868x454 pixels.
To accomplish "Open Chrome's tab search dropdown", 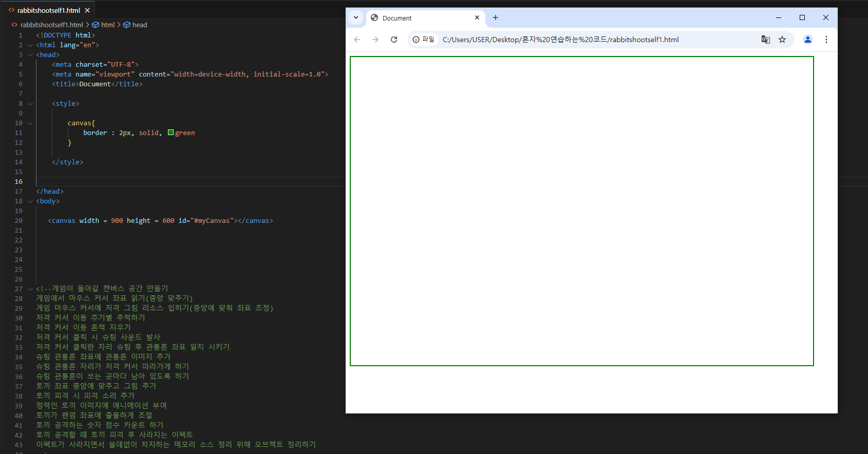I will pos(356,17).
